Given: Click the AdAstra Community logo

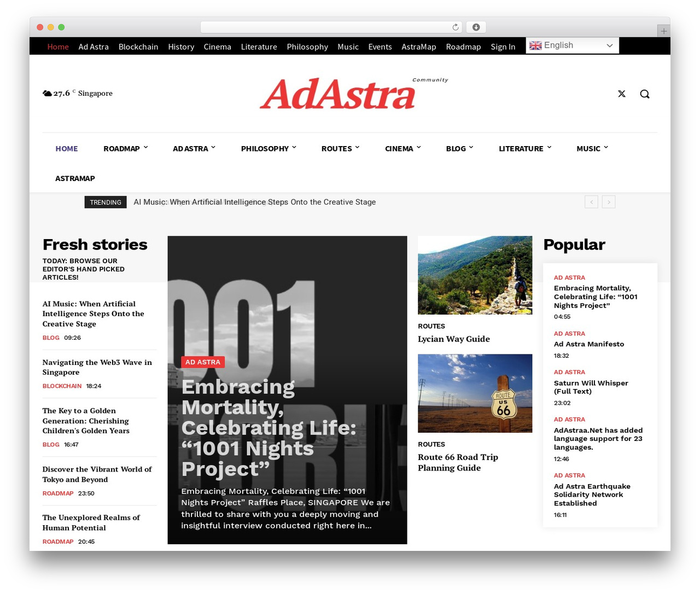Looking at the screenshot, I should tap(353, 93).
